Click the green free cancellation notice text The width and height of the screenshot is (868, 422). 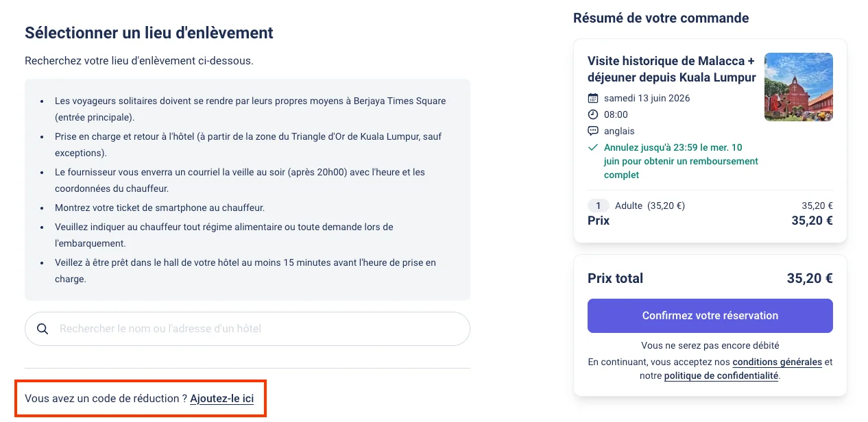tap(681, 161)
